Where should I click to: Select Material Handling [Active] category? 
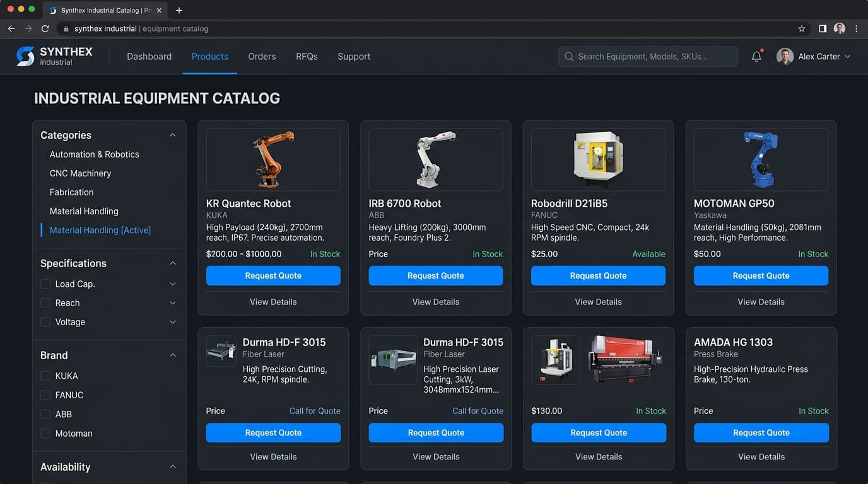point(100,230)
